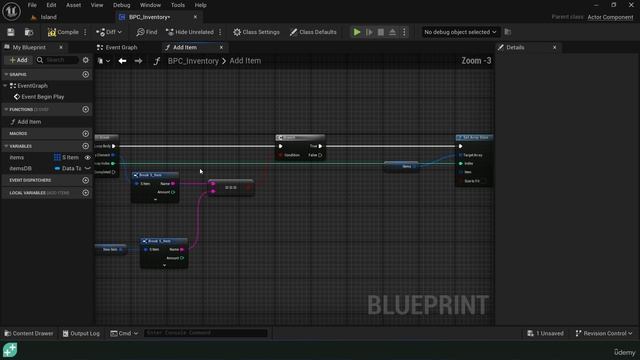Image resolution: width=640 pixels, height=360 pixels.
Task: Click the Browse to asset icon
Action: tap(29, 32)
